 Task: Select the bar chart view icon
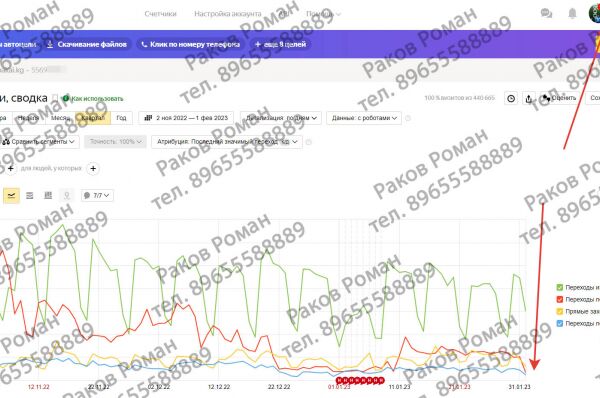48,196
